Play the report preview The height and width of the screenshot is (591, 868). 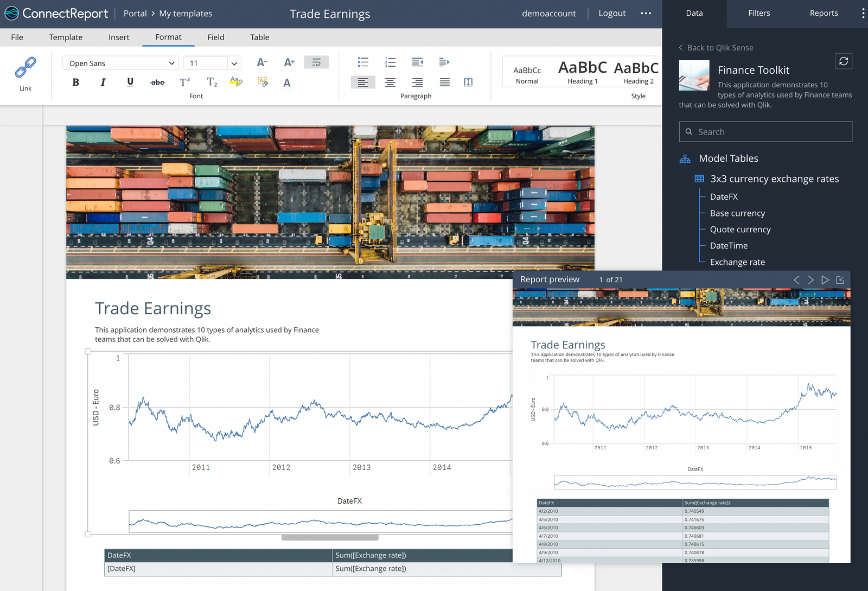click(825, 279)
